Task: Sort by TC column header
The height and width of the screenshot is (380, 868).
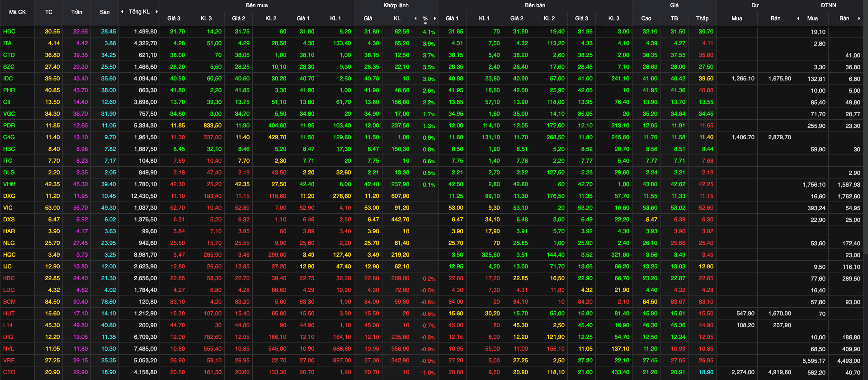Action: [x=49, y=12]
